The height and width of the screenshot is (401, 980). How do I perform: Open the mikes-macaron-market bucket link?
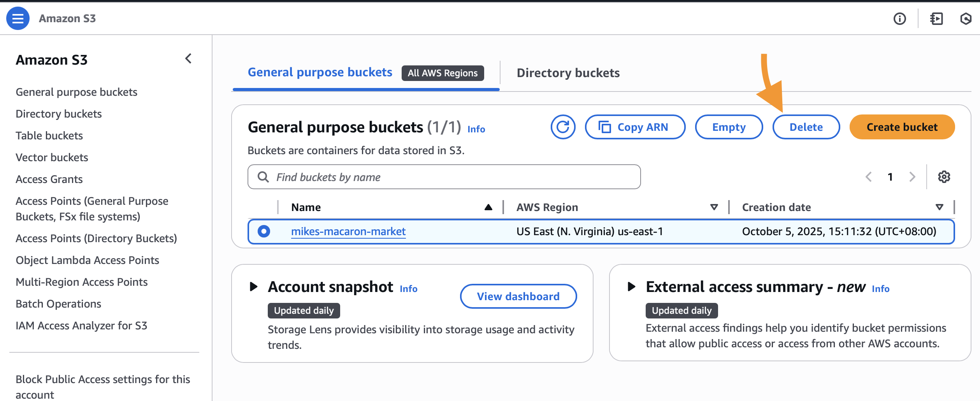(x=348, y=231)
